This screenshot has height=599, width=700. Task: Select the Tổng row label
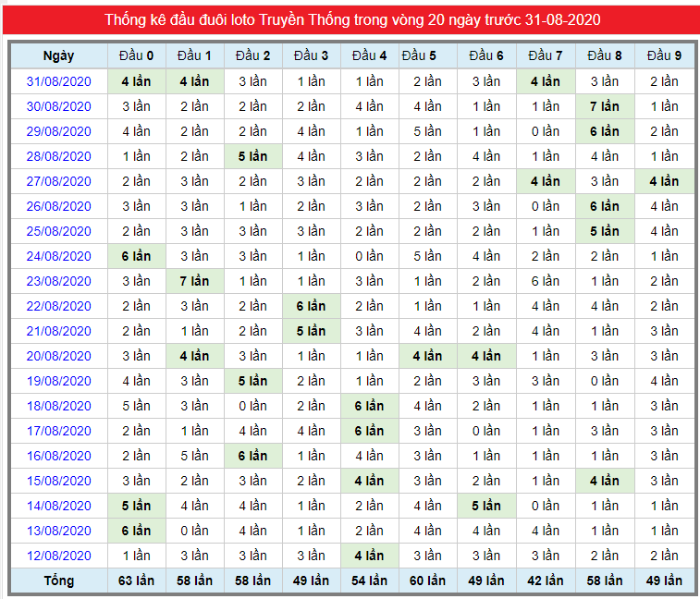point(58,581)
